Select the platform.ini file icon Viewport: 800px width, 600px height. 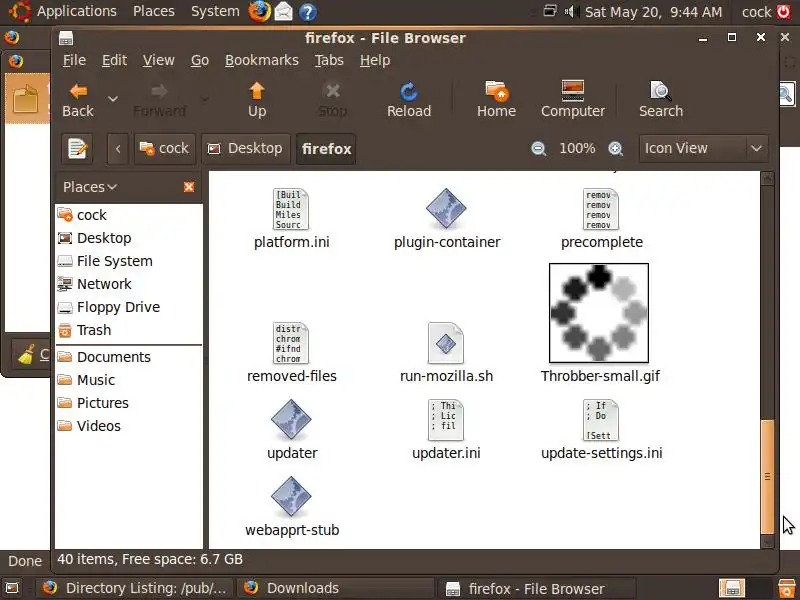[291, 209]
